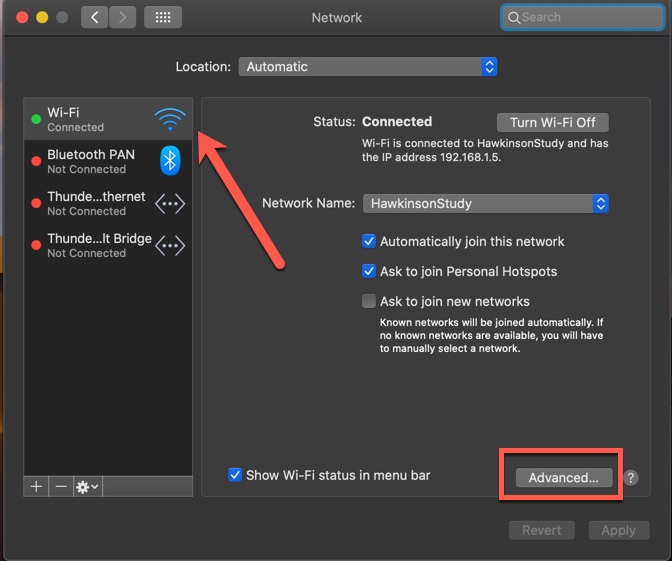Uncheck Ask to join Personal Hotspots

(x=369, y=271)
